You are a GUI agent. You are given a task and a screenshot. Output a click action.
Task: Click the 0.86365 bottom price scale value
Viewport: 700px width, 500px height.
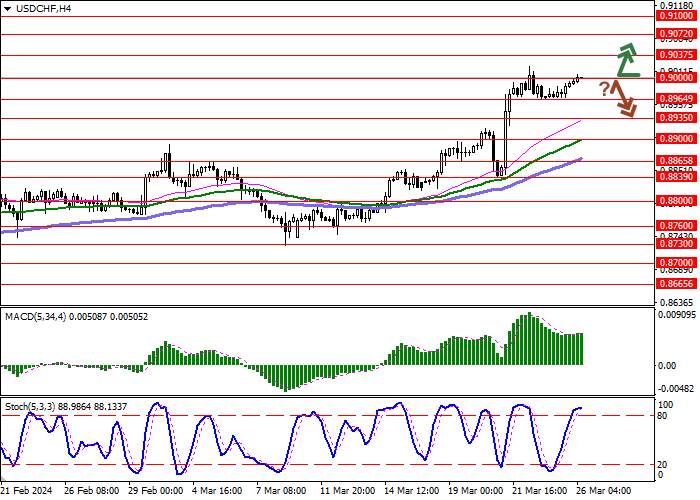677,302
